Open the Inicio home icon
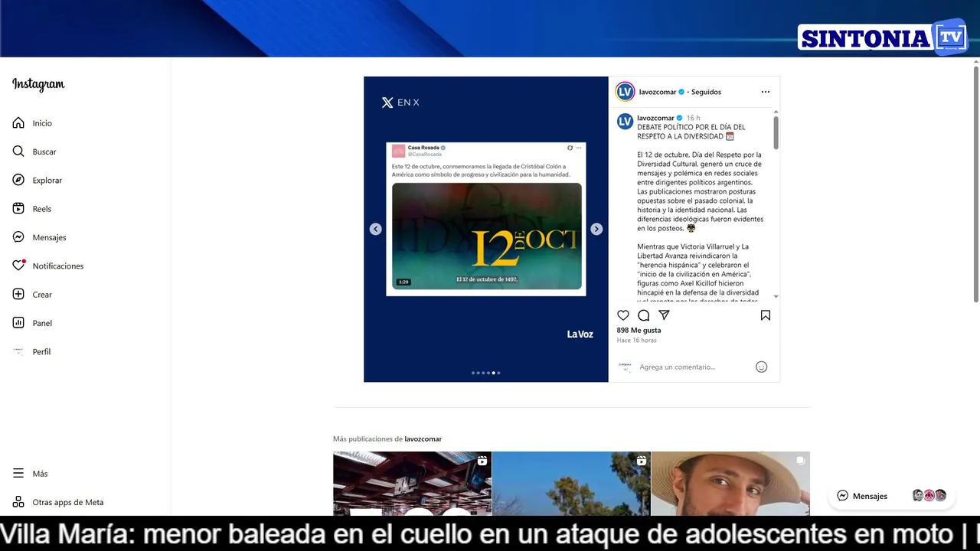 coord(18,122)
